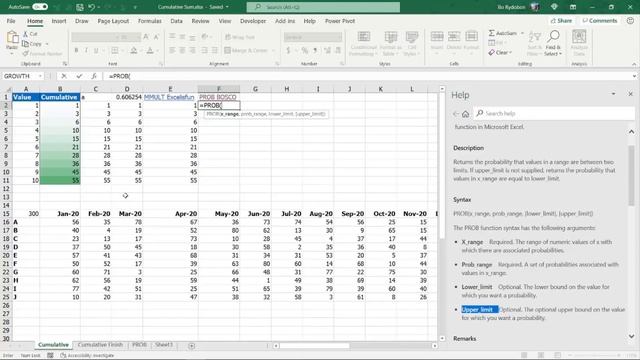Click Help pane scroll down arrow
The width and height of the screenshot is (640, 360).
[x=631, y=336]
